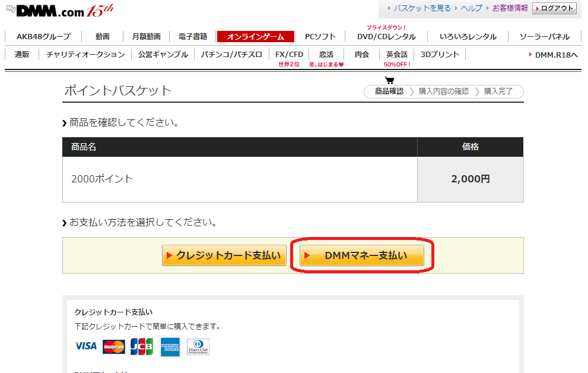Choose クレジットカード支払い button
The width and height of the screenshot is (588, 373).
click(x=224, y=255)
